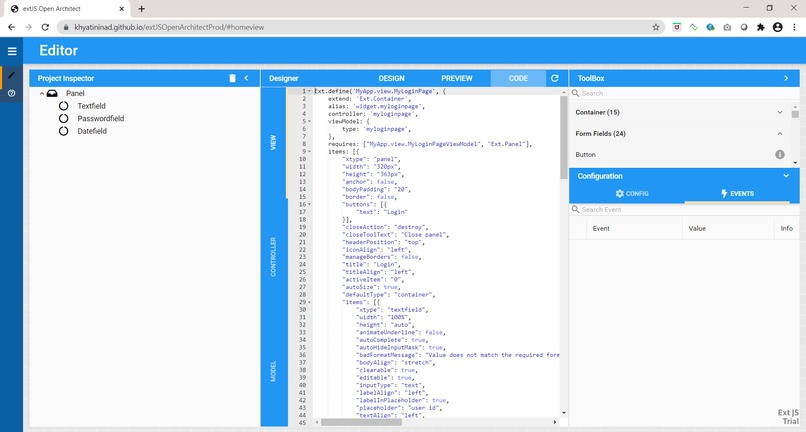The width and height of the screenshot is (806, 432).
Task: Select Textfield tree item
Action: pos(91,106)
